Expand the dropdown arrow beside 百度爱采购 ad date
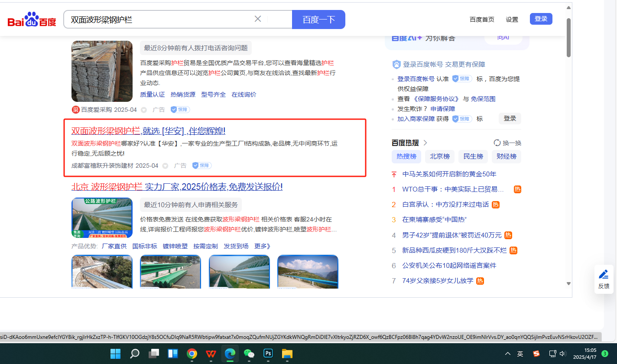This screenshot has height=364, width=617. 144,110
